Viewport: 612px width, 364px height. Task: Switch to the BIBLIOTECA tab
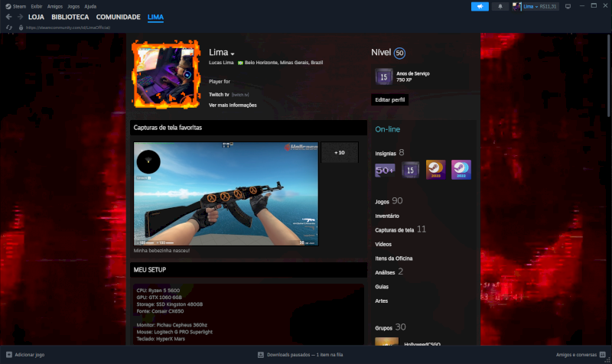point(70,17)
